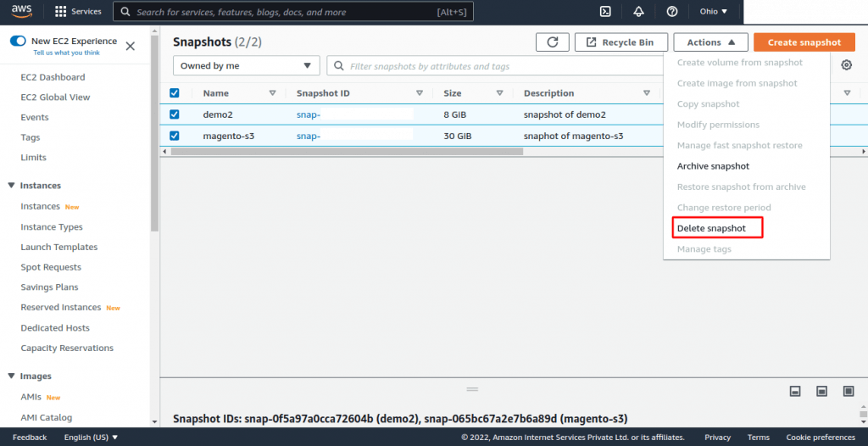Screen dimensions: 868x446
Task: Open the help question mark icon
Action: tap(672, 12)
